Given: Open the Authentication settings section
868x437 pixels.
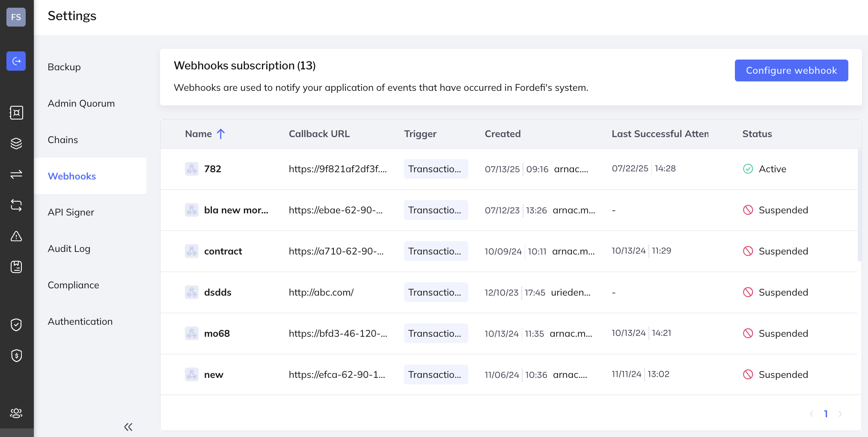Looking at the screenshot, I should (80, 321).
